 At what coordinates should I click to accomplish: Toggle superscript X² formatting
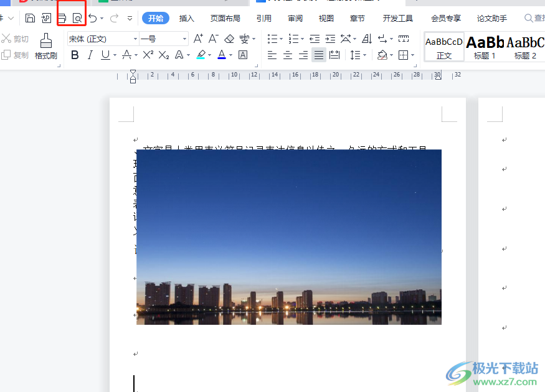click(x=148, y=55)
